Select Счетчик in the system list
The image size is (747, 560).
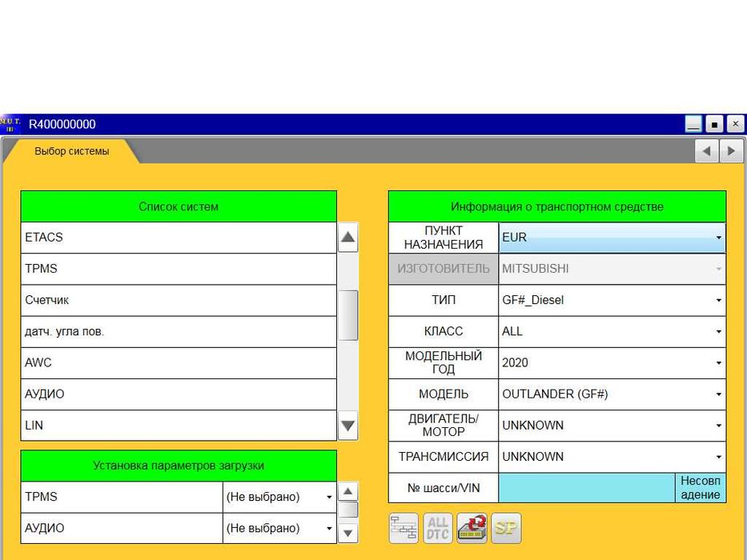(179, 300)
